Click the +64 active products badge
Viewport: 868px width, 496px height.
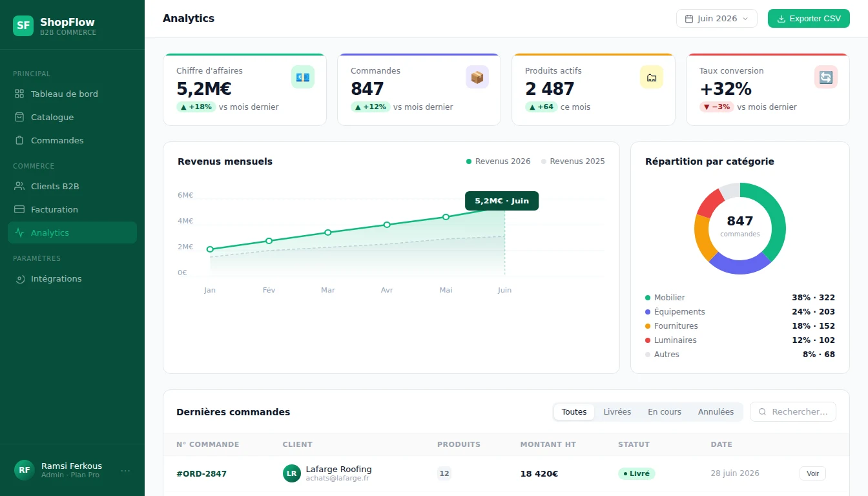tap(542, 107)
